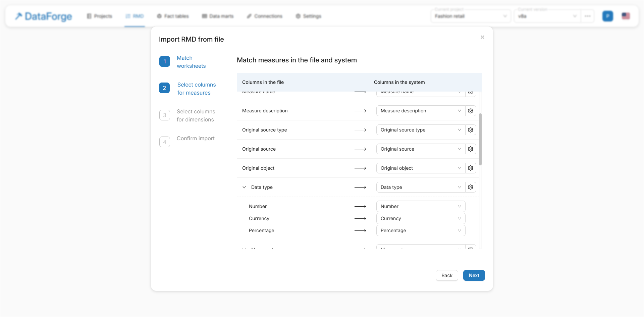Open settings gear for Data type row
Image resolution: width=644 pixels, height=317 pixels.
471,187
